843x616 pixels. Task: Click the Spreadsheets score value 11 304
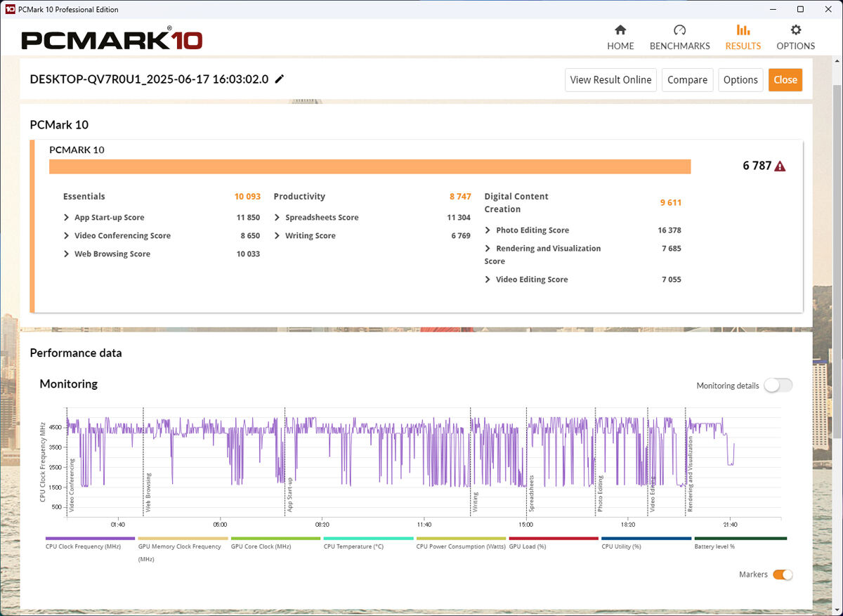click(x=459, y=218)
